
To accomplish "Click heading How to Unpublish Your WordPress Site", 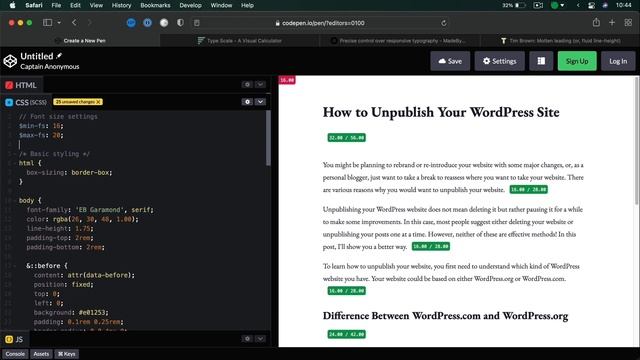I will 441,112.
